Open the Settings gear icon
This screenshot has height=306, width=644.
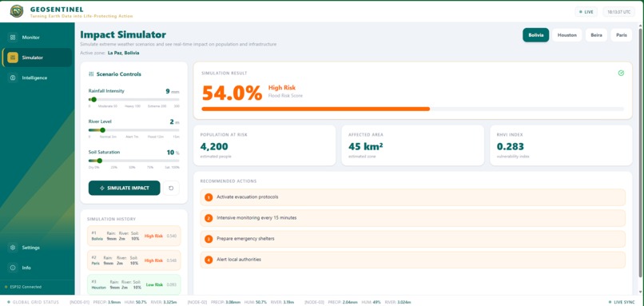13,248
